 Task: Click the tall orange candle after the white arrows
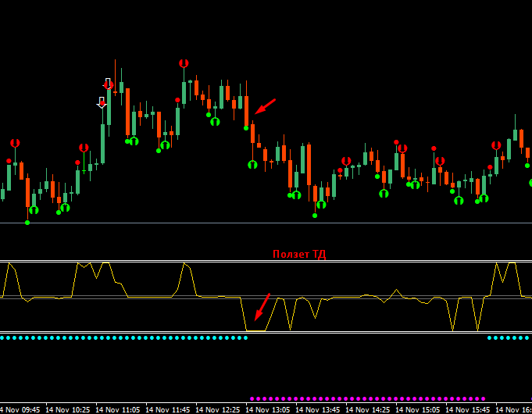click(127, 112)
